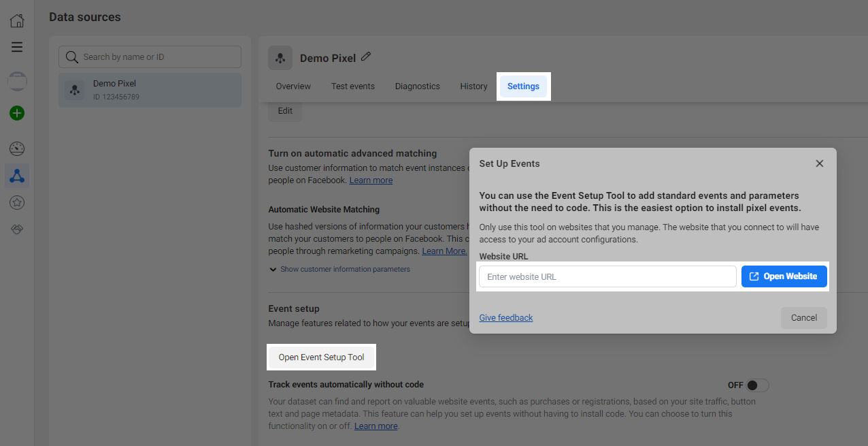Switch to the Test events tab
This screenshot has width=868, height=446.
click(x=353, y=86)
